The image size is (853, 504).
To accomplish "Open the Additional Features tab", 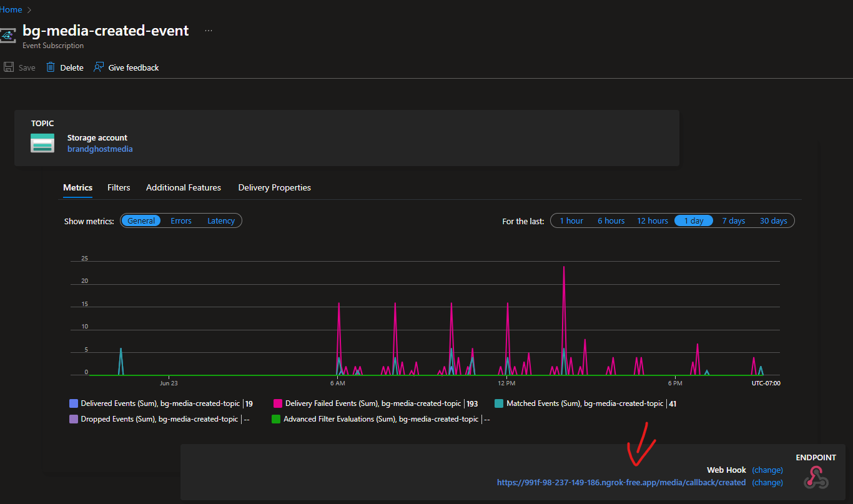I will pyautogui.click(x=184, y=187).
